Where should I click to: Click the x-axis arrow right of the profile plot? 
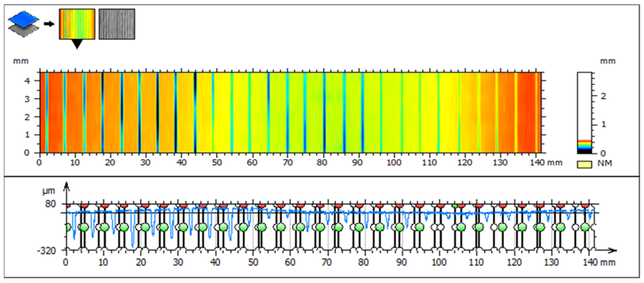612,250
